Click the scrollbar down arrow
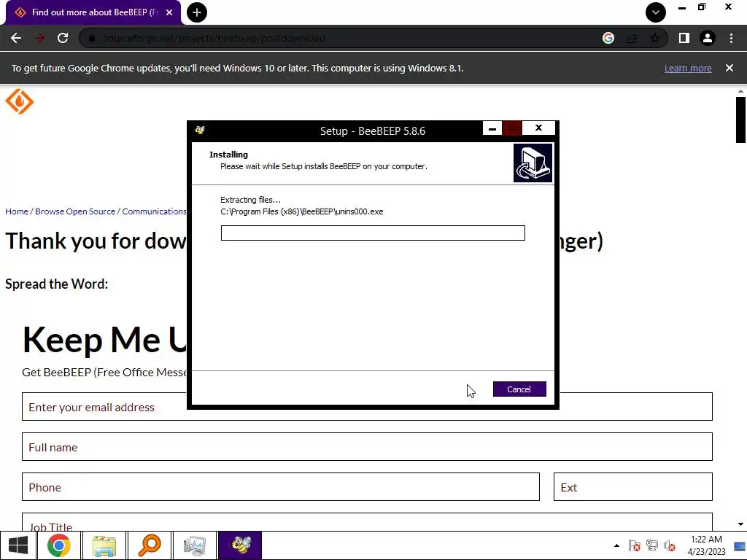The image size is (747, 560). 740,524
